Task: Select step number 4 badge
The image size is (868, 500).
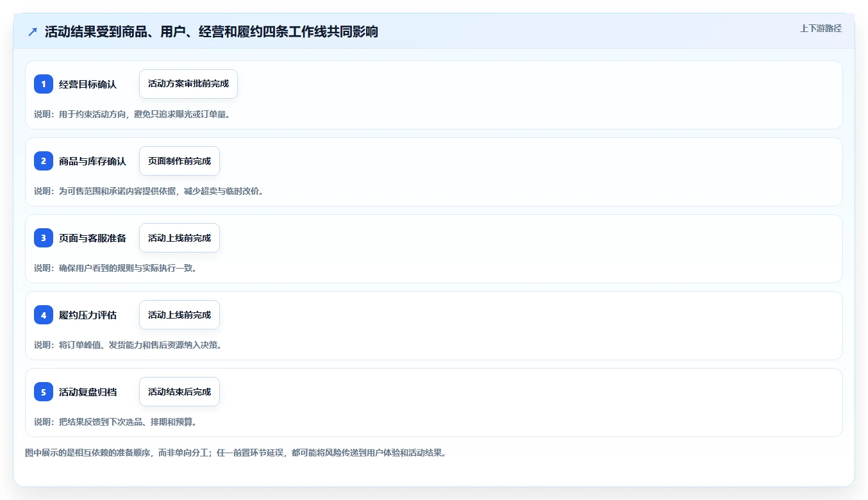Action: pyautogui.click(x=44, y=315)
